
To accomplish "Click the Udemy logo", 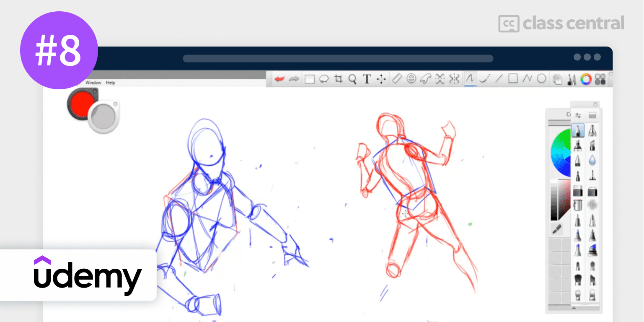I will coord(88,275).
